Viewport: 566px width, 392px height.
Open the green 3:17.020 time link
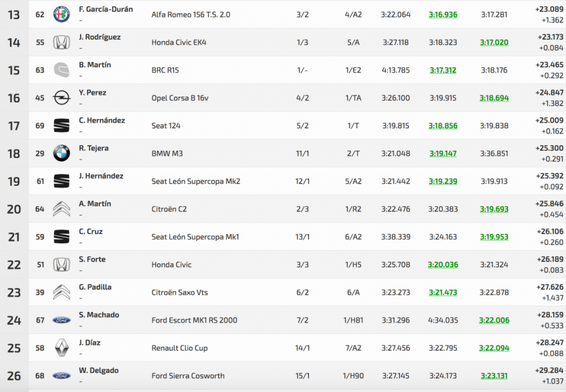click(x=494, y=43)
